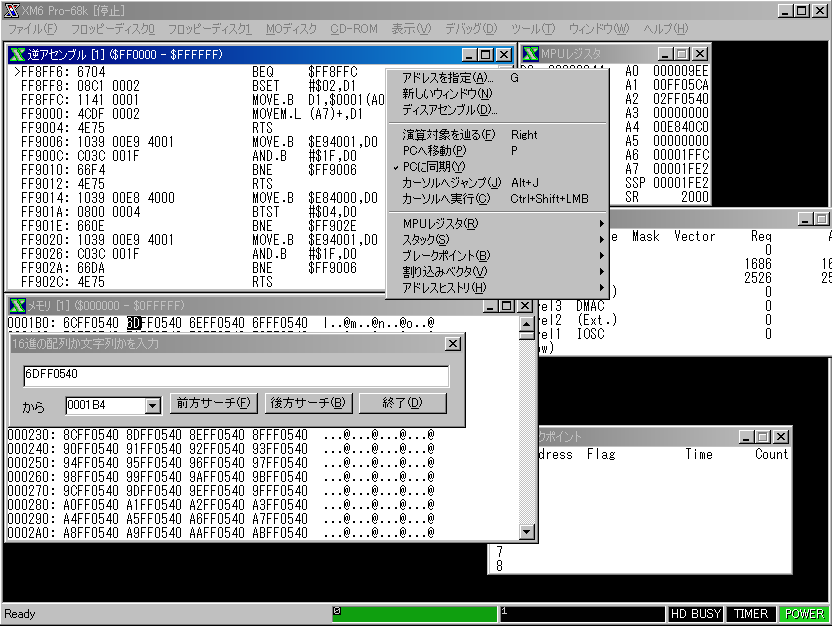
Task: Click memory window scrollbar down arrow
Action: (x=526, y=532)
